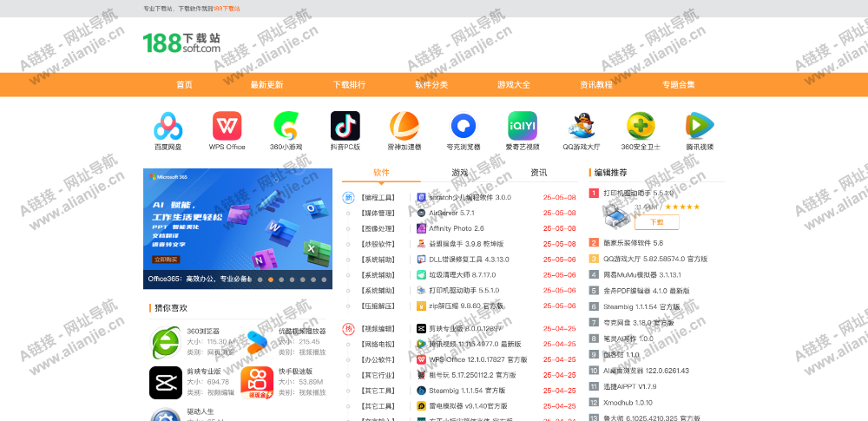Click the 剪映专业版 list icon in software list
The width and height of the screenshot is (868, 421).
(x=421, y=328)
